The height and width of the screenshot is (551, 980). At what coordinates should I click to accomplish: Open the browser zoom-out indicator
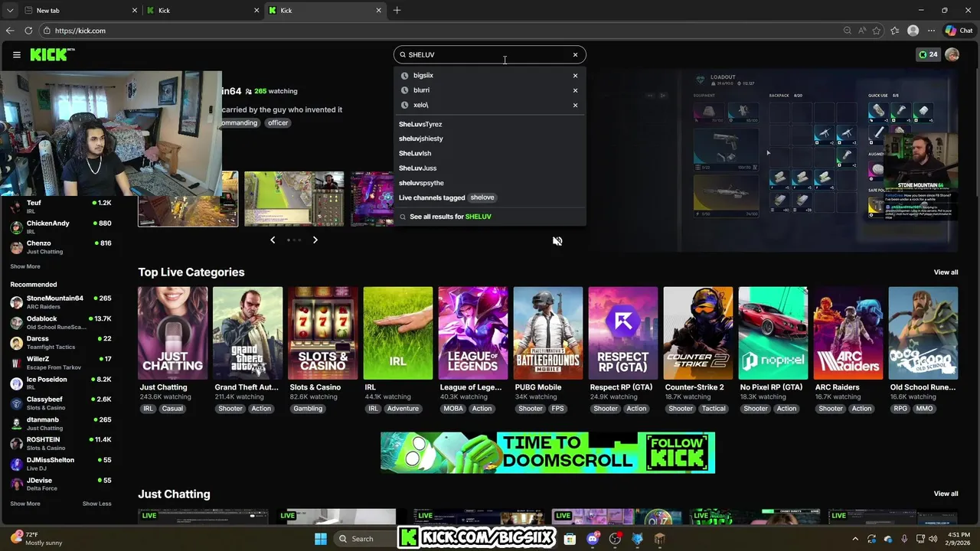coord(847,31)
